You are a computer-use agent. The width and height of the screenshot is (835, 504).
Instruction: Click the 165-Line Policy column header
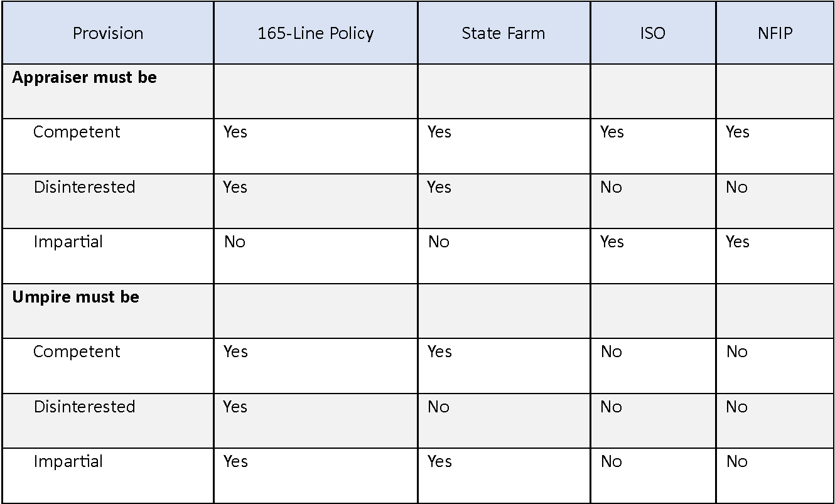click(x=315, y=33)
